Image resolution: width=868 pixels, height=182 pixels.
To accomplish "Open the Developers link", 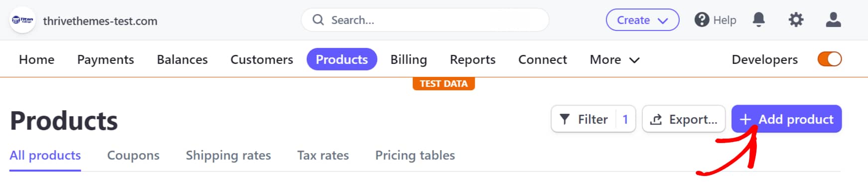I will 764,59.
